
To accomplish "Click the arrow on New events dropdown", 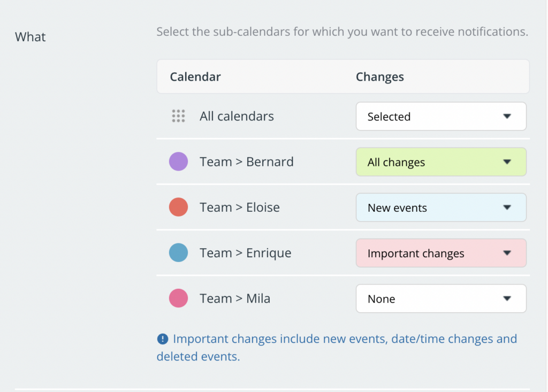I will (507, 207).
